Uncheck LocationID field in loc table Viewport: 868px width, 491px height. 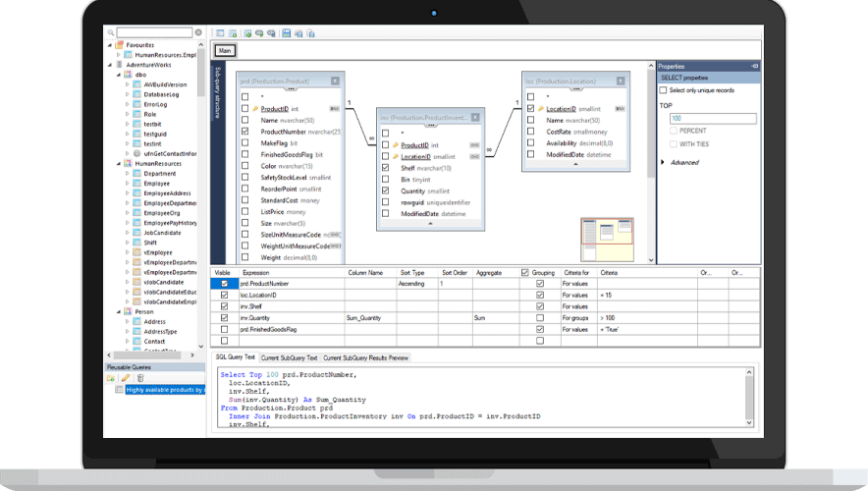(531, 108)
